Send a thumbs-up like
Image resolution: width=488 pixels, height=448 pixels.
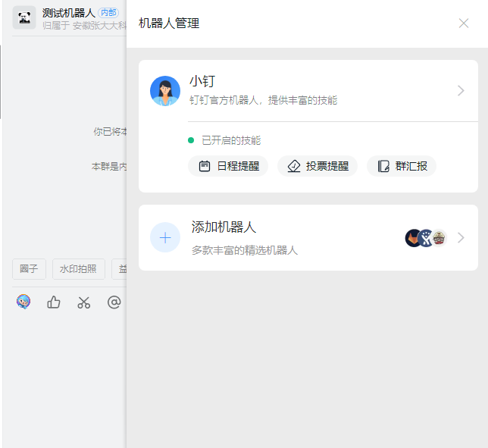coord(54,302)
